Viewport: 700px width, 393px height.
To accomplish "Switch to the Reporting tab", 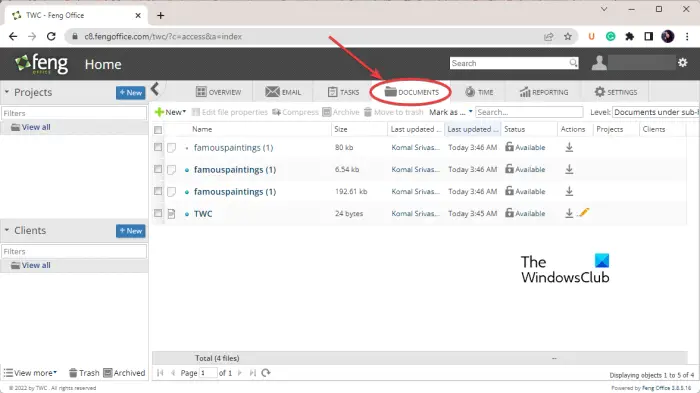I will click(544, 92).
